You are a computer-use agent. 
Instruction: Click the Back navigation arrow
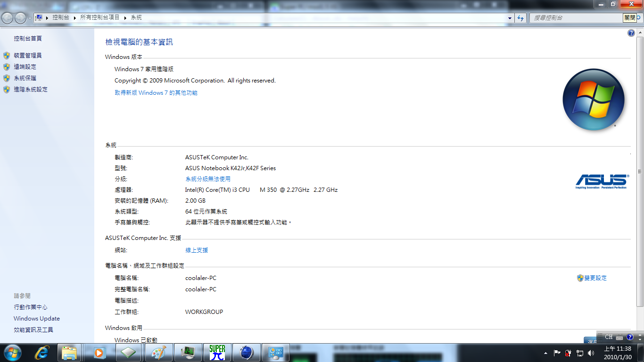click(x=7, y=18)
